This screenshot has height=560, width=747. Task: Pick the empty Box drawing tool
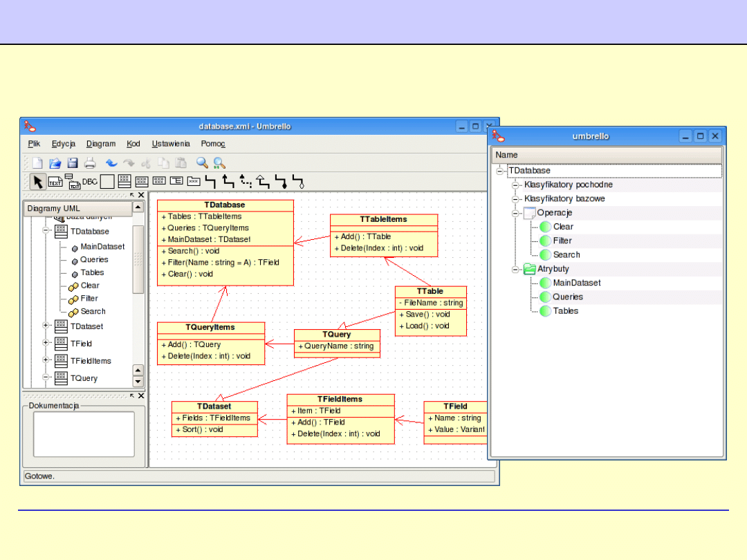pos(107,182)
